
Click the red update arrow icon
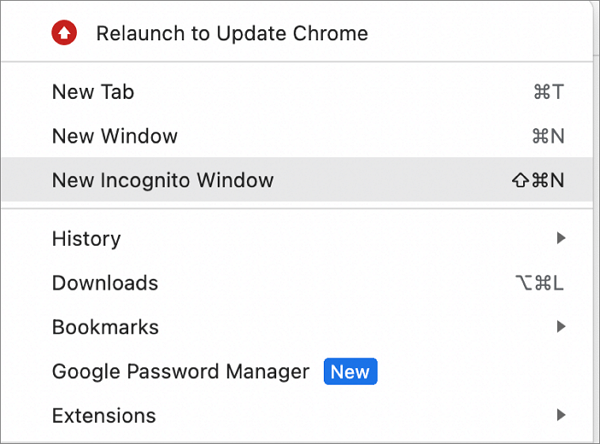tap(64, 33)
